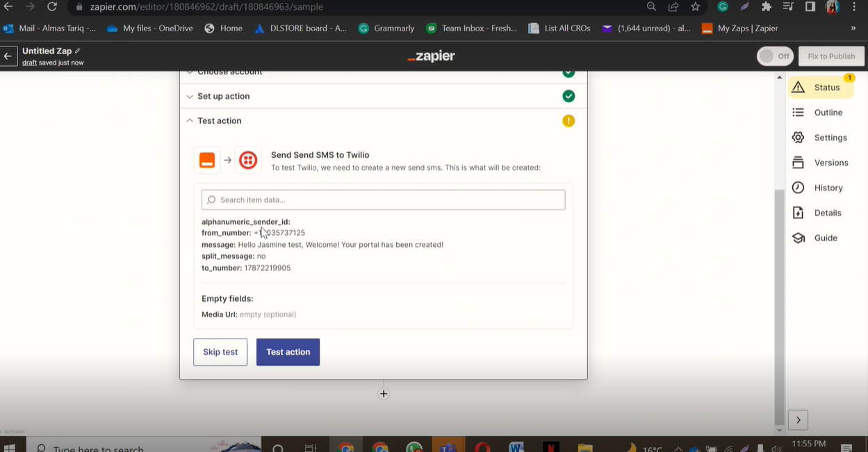
Task: Show more bookmarks with double chevron
Action: (x=853, y=29)
